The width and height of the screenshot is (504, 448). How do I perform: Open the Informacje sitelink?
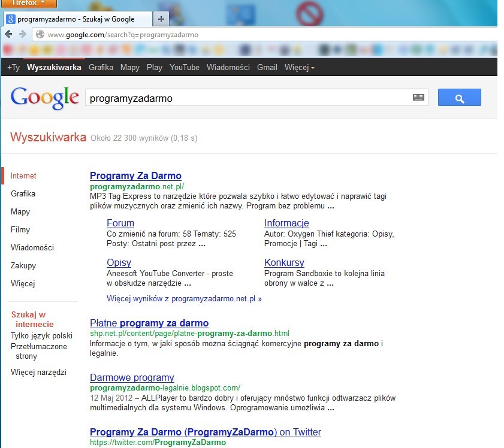[x=286, y=223]
